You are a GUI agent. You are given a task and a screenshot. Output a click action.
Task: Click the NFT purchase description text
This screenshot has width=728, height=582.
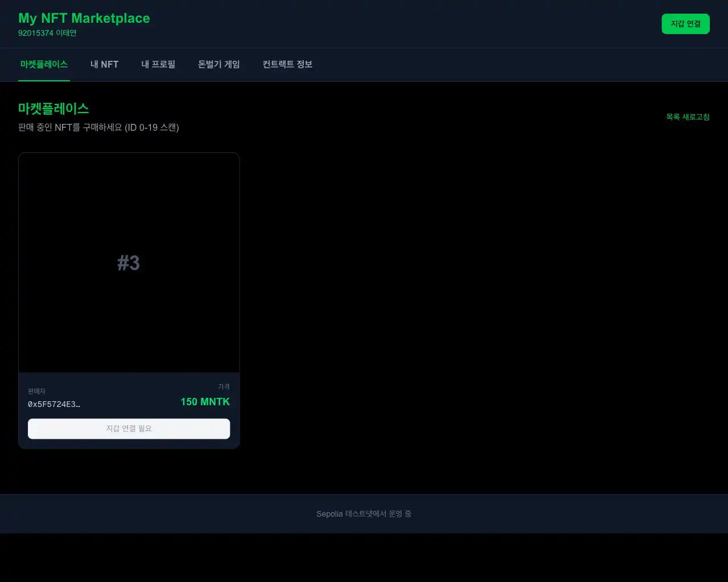(98, 127)
